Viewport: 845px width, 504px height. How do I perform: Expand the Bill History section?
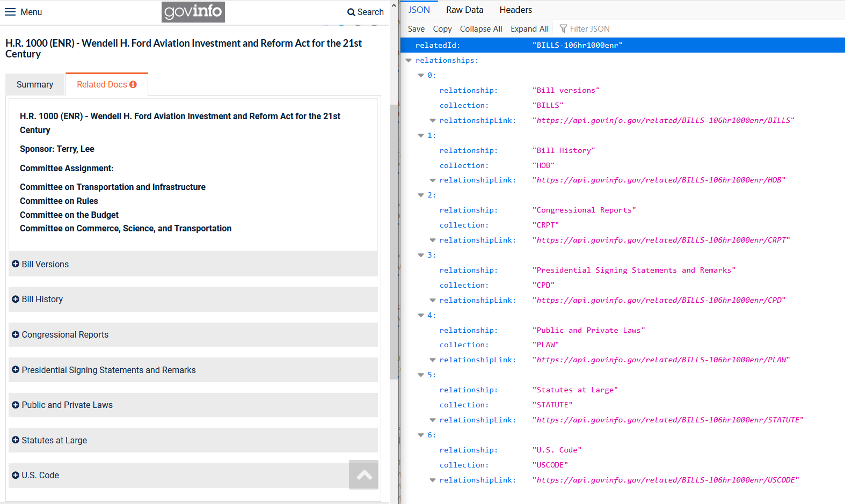pos(42,300)
